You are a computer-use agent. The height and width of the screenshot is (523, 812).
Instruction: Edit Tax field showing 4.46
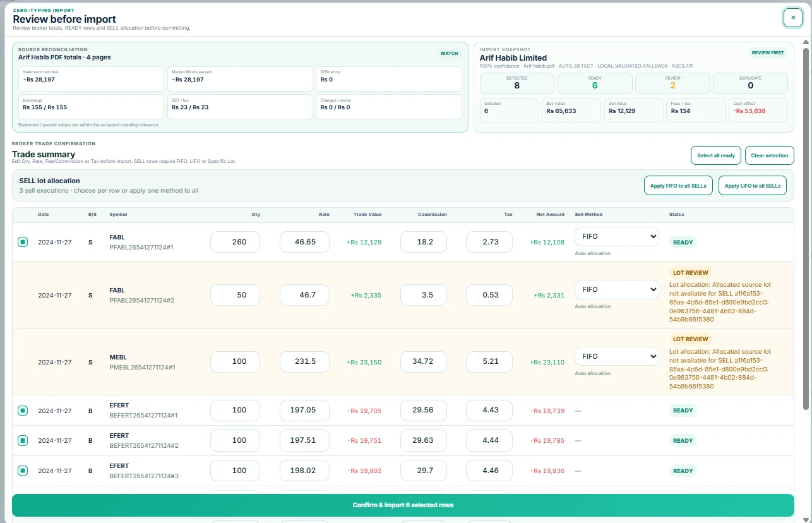click(489, 471)
